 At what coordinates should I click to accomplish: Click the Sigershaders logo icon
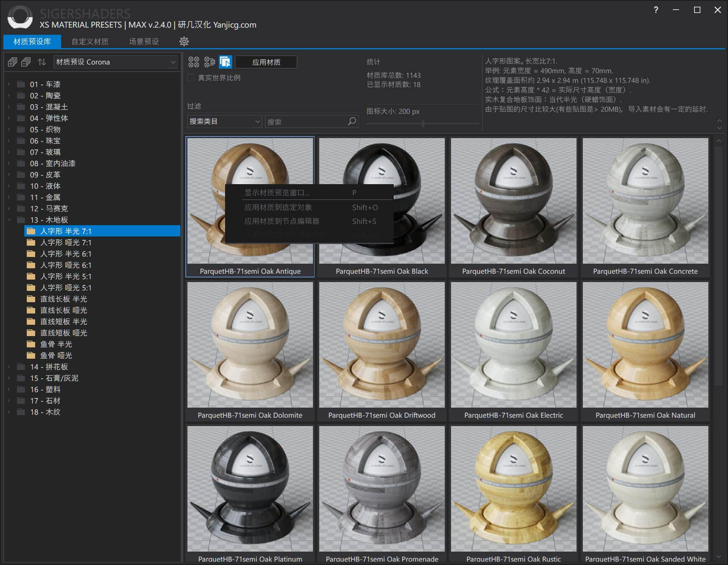point(20,17)
